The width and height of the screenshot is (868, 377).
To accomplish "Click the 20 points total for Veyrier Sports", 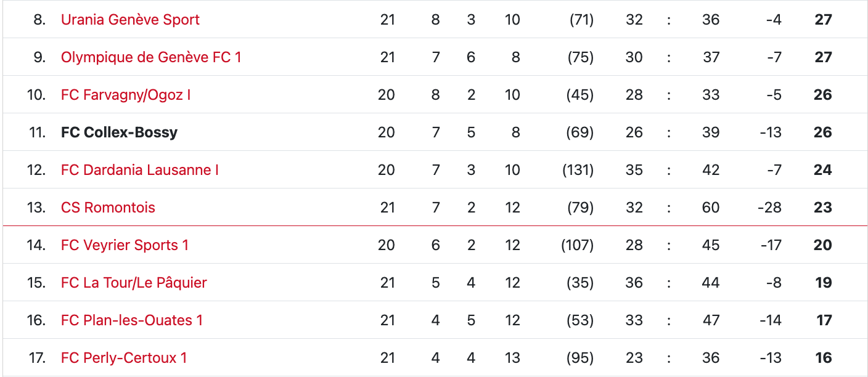I will pos(822,245).
